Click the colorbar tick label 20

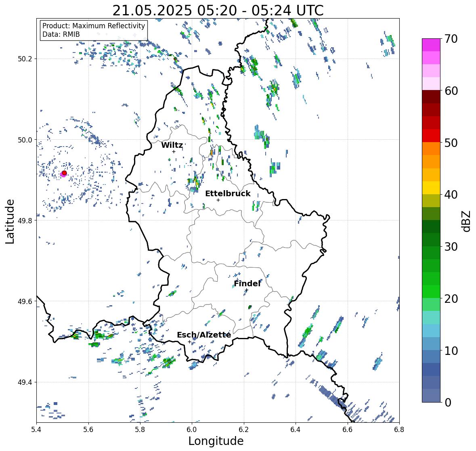click(451, 299)
